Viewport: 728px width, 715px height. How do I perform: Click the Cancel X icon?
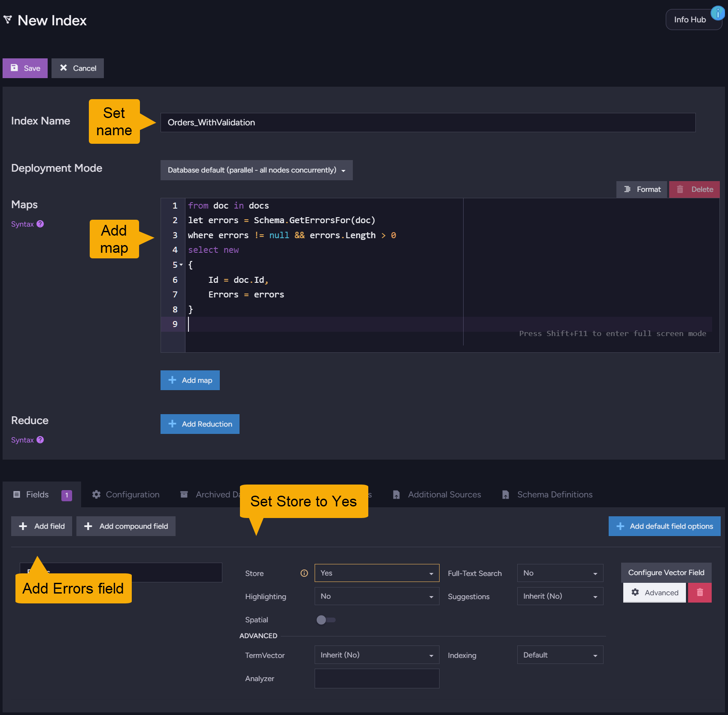(64, 68)
